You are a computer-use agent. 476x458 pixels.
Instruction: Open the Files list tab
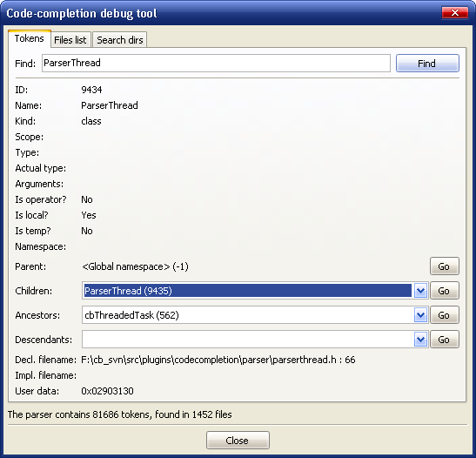(70, 40)
